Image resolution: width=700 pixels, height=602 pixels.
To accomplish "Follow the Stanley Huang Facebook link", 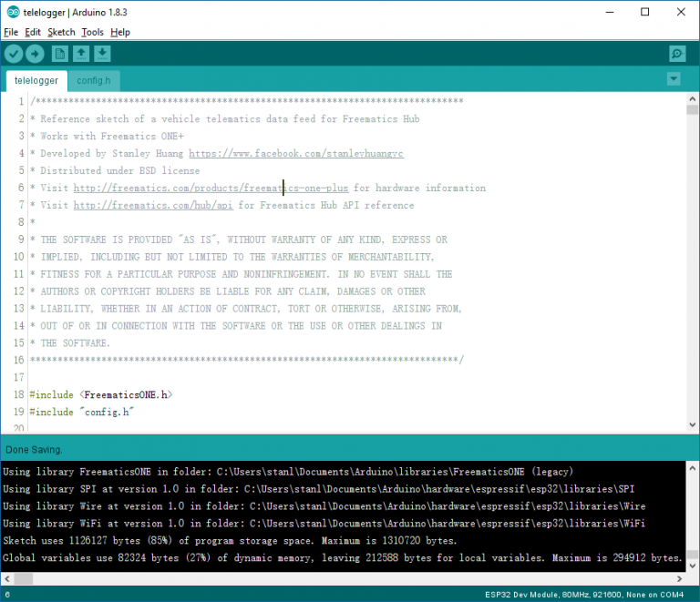I will point(295,154).
